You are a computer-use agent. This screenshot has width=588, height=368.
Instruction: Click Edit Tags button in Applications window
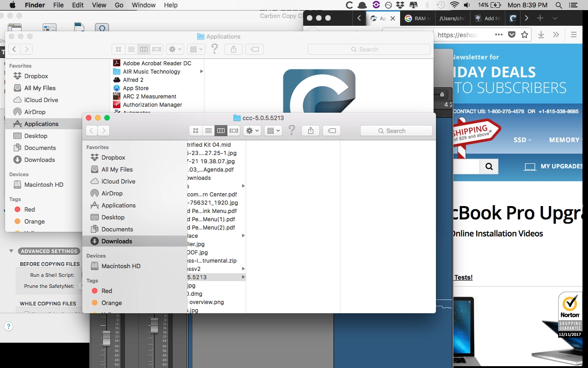tap(254, 49)
